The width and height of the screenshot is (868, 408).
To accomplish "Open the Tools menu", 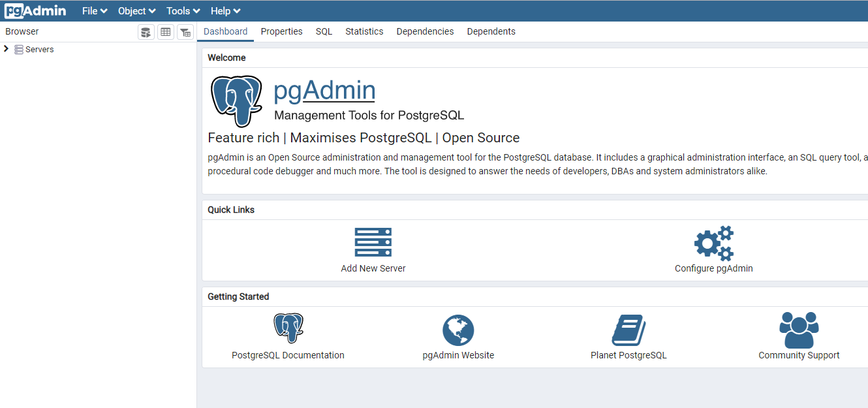I will tap(183, 11).
